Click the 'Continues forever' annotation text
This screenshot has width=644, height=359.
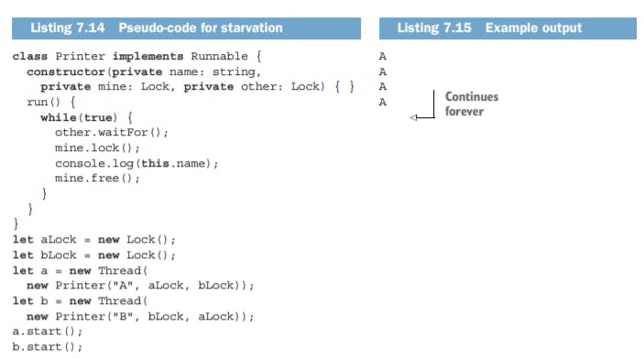pyautogui.click(x=472, y=103)
